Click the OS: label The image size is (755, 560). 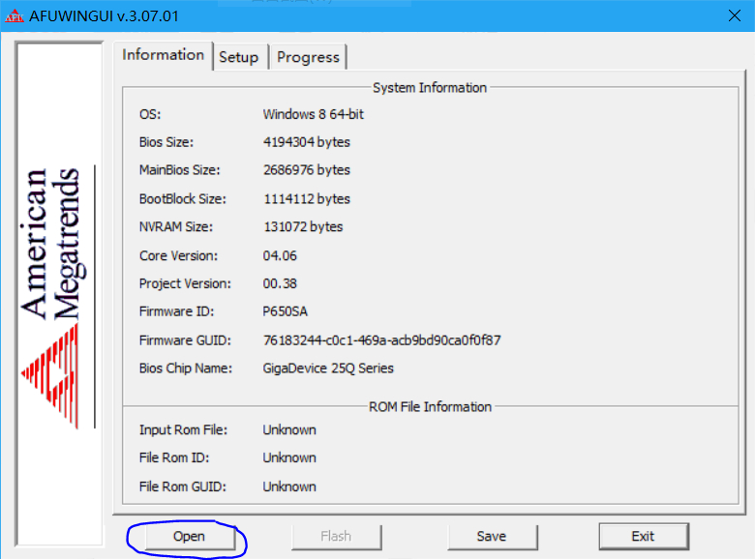[150, 114]
